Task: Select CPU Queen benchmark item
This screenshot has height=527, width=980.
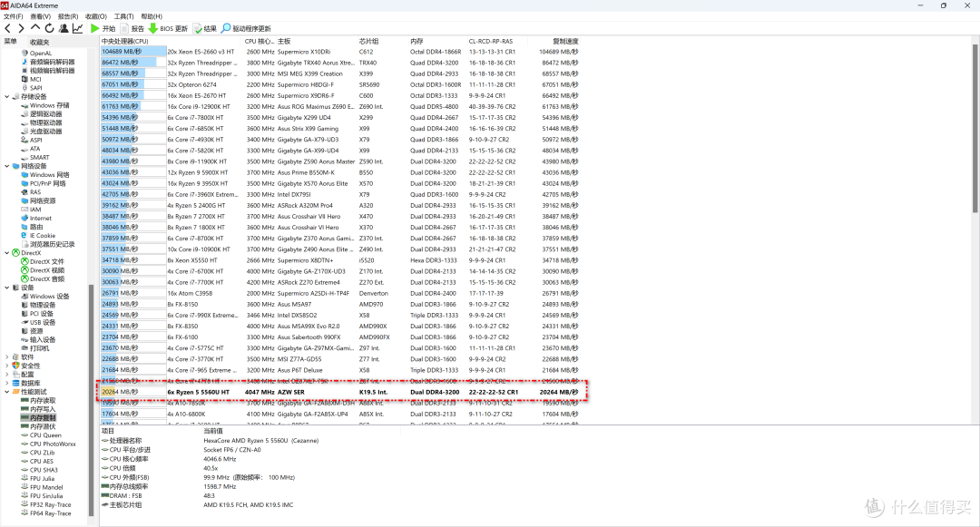Action: point(45,434)
